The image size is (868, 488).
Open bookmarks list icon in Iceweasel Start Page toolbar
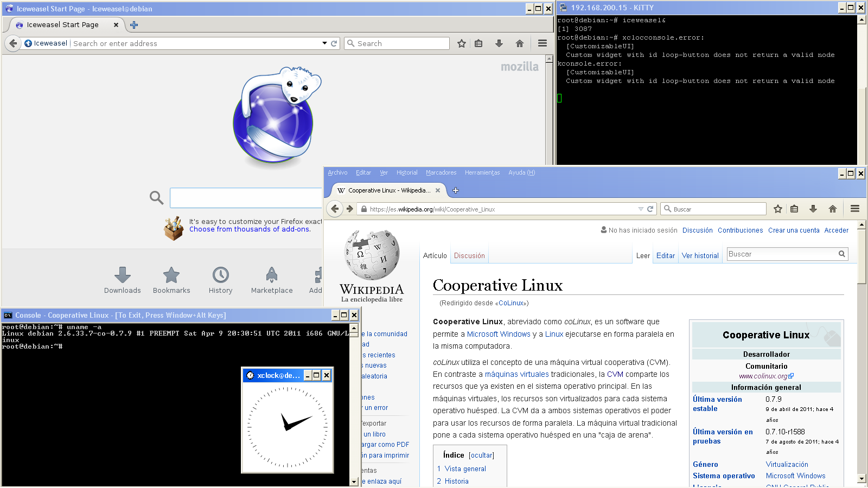[478, 43]
